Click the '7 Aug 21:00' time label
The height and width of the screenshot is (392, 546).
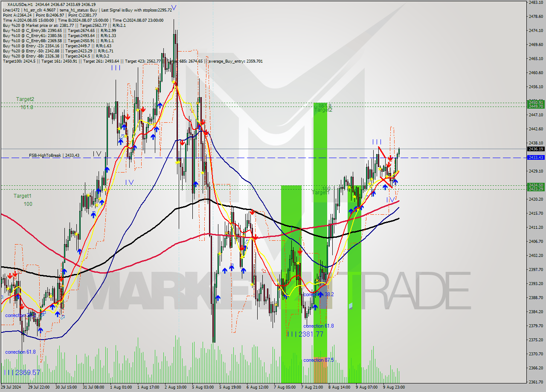click(312, 387)
